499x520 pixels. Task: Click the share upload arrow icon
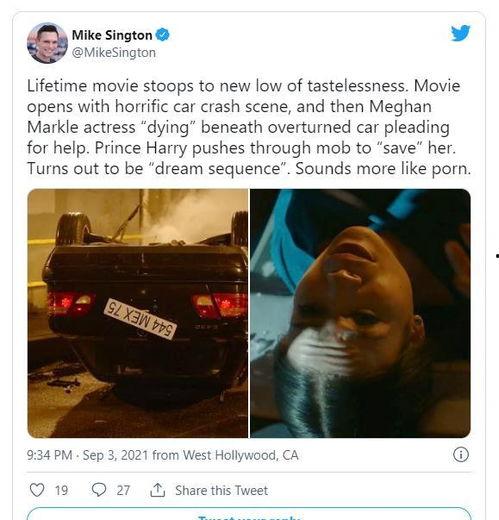157,490
